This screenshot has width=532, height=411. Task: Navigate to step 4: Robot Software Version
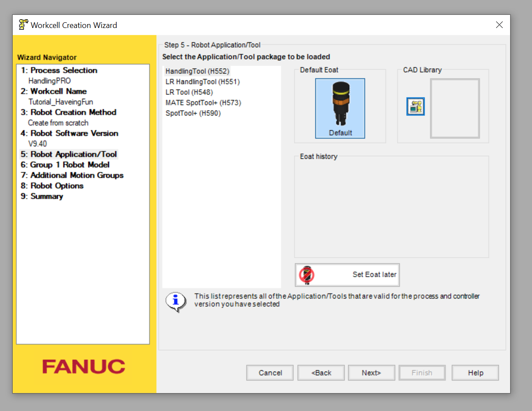tap(70, 133)
